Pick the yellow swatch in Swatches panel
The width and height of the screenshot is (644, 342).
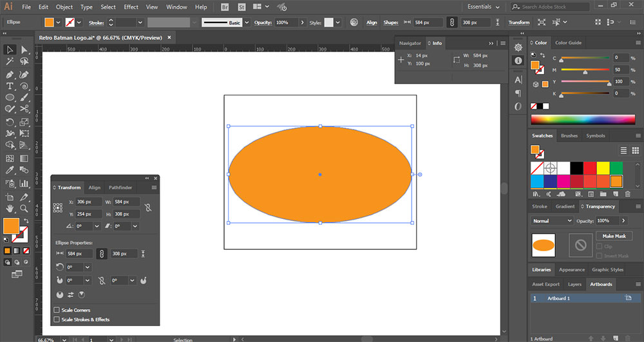click(603, 168)
